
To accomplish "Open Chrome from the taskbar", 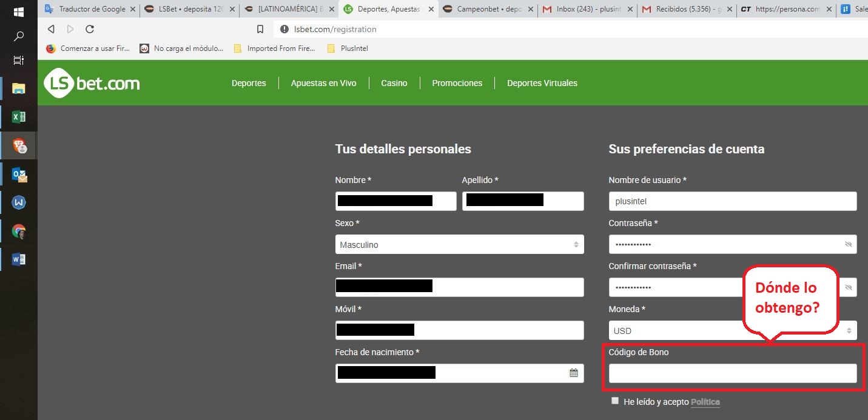I will 19,231.
